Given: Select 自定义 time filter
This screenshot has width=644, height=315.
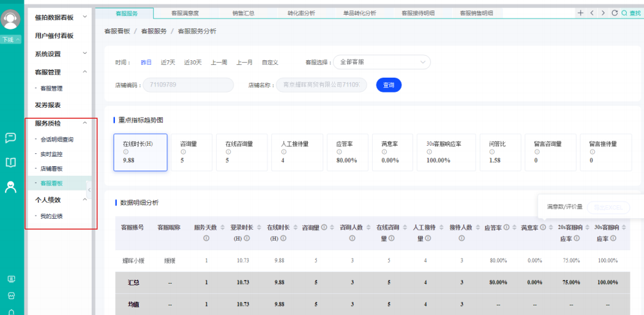Looking at the screenshot, I should 270,62.
